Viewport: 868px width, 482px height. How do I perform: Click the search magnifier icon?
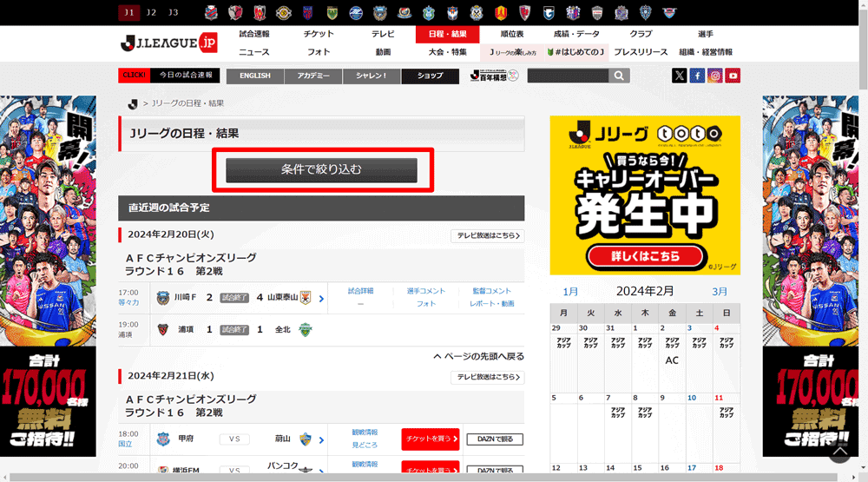(619, 76)
